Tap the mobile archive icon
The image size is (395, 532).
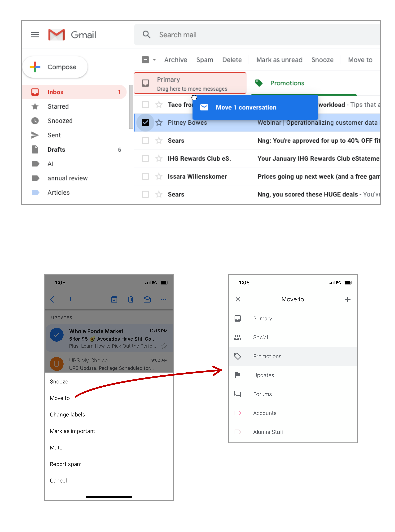(114, 299)
